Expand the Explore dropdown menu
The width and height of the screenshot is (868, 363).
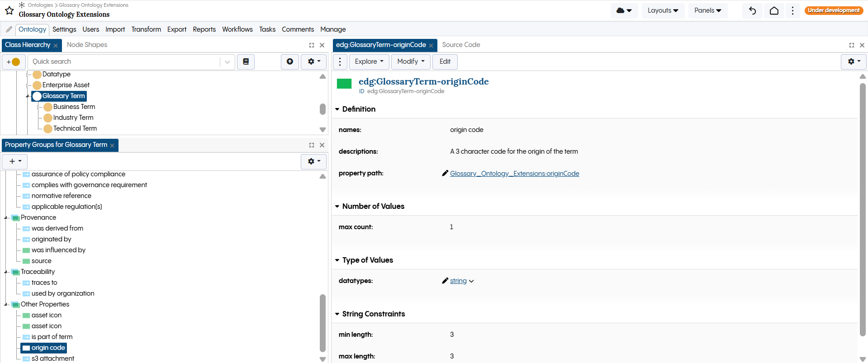click(x=369, y=61)
